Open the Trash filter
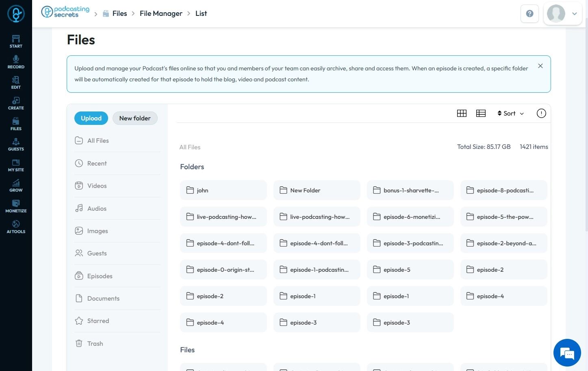This screenshot has height=371, width=588. 117,344
